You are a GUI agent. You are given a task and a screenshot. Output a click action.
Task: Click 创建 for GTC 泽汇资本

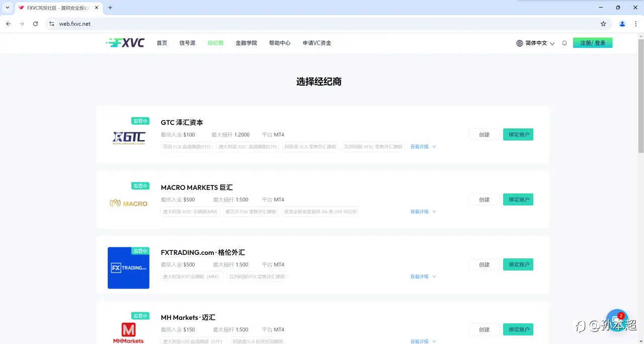tap(484, 134)
